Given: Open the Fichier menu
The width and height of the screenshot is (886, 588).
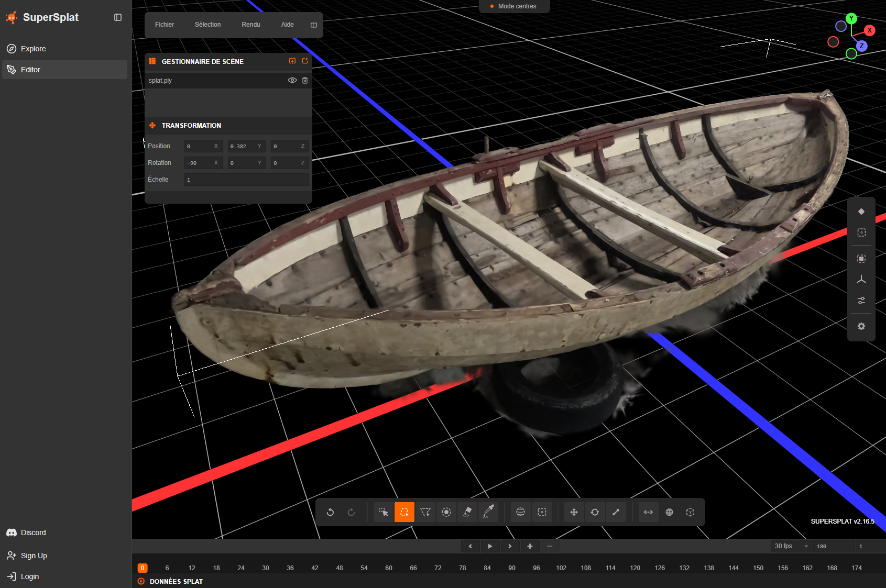Looking at the screenshot, I should [164, 25].
